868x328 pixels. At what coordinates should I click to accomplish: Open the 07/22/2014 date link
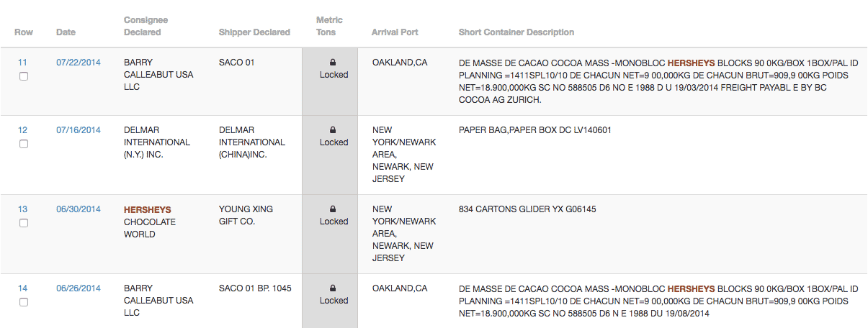click(79, 63)
